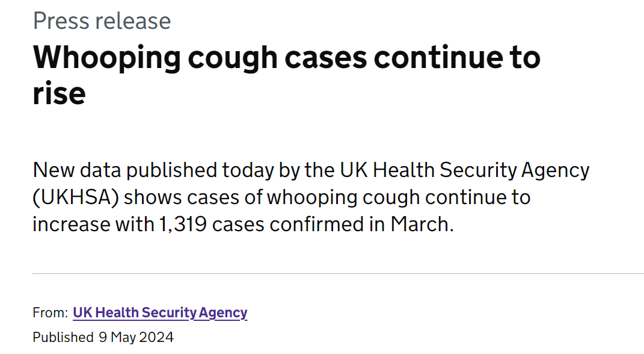Click the word 'shows' in the summary

152,197
